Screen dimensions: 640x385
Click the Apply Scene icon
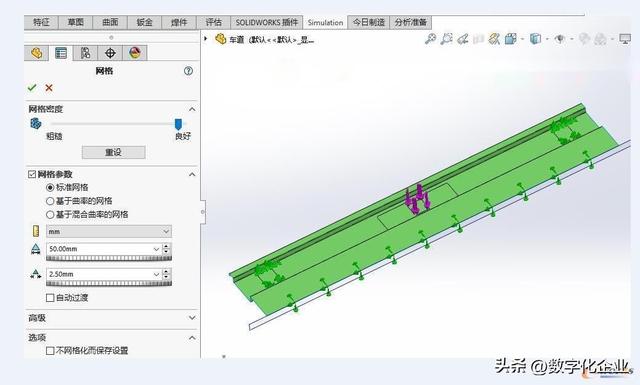point(600,39)
